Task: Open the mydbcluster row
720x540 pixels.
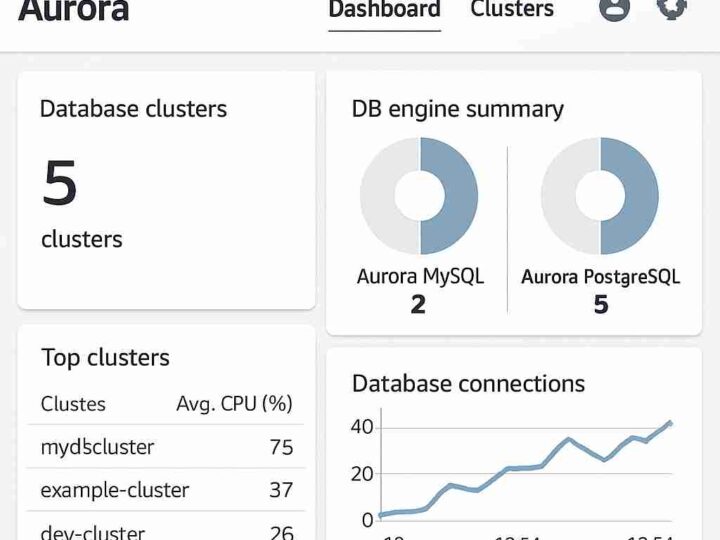Action: pyautogui.click(x=98, y=447)
